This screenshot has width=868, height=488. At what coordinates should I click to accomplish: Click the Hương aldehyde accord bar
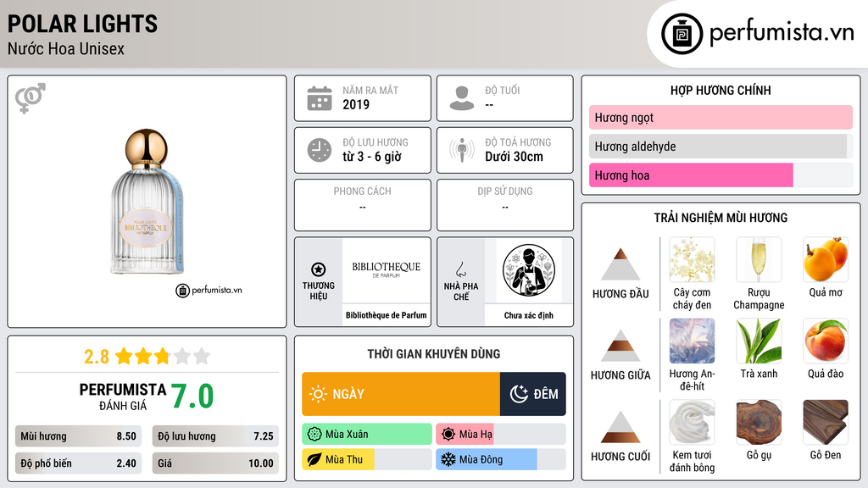721,146
